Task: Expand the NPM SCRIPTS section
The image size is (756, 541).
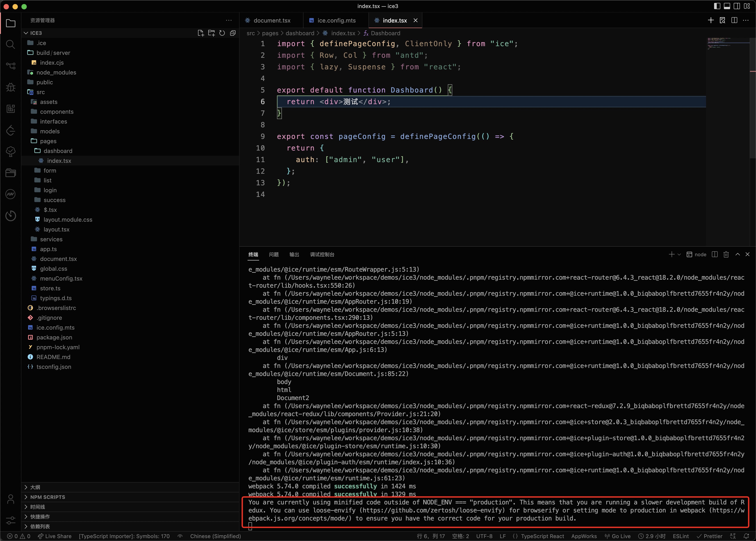Action: tap(130, 497)
